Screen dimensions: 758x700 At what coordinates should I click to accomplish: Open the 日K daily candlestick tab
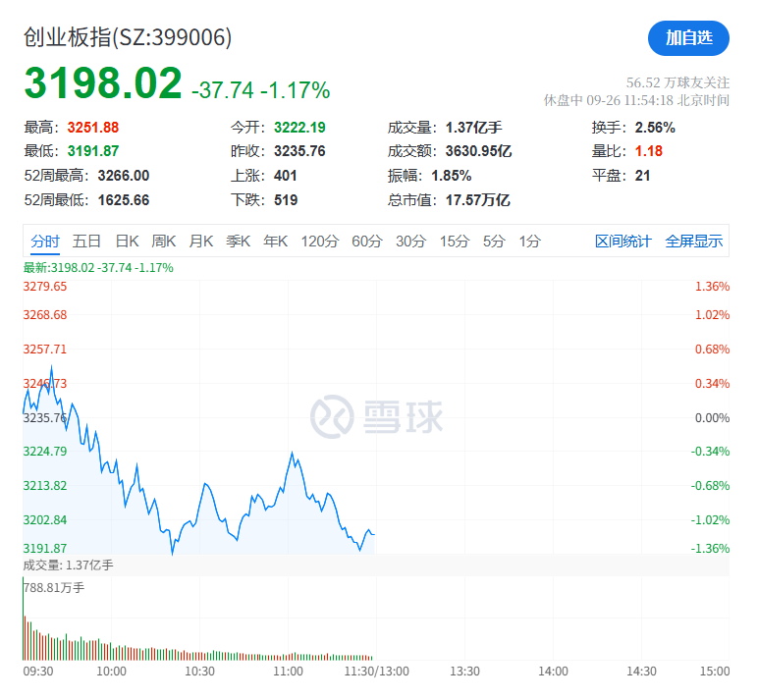point(127,242)
